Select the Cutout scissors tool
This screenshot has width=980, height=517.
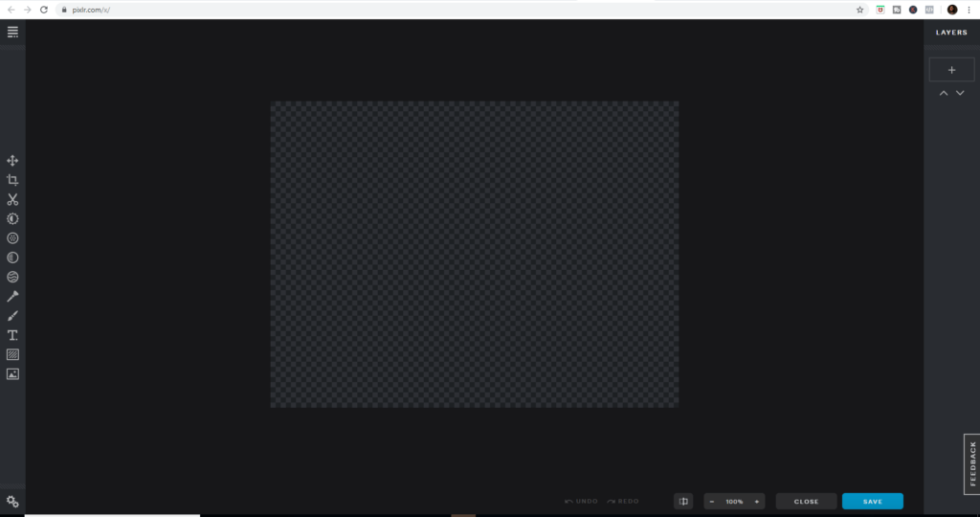pyautogui.click(x=12, y=199)
